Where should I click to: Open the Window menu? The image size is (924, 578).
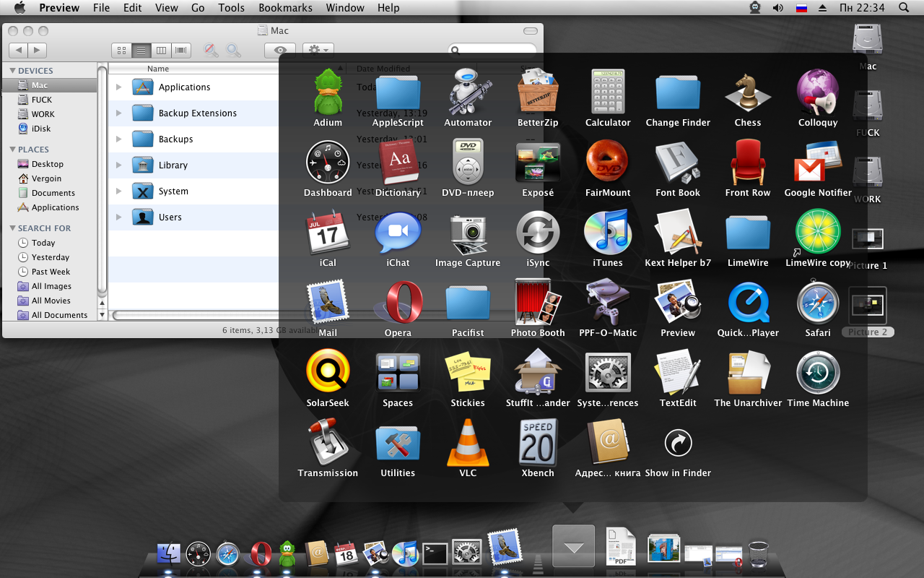(345, 8)
